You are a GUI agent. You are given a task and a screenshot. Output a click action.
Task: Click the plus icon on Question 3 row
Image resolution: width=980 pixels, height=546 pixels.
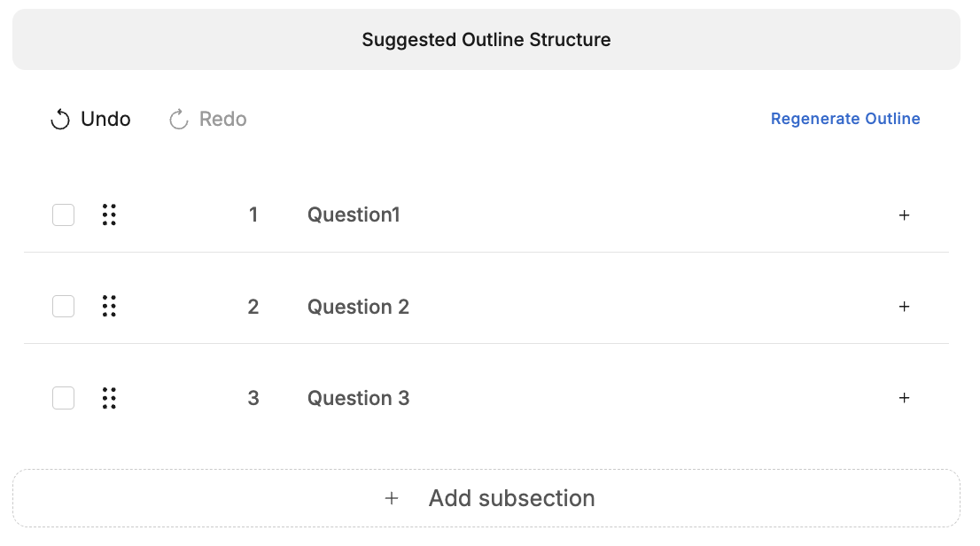[x=904, y=398]
